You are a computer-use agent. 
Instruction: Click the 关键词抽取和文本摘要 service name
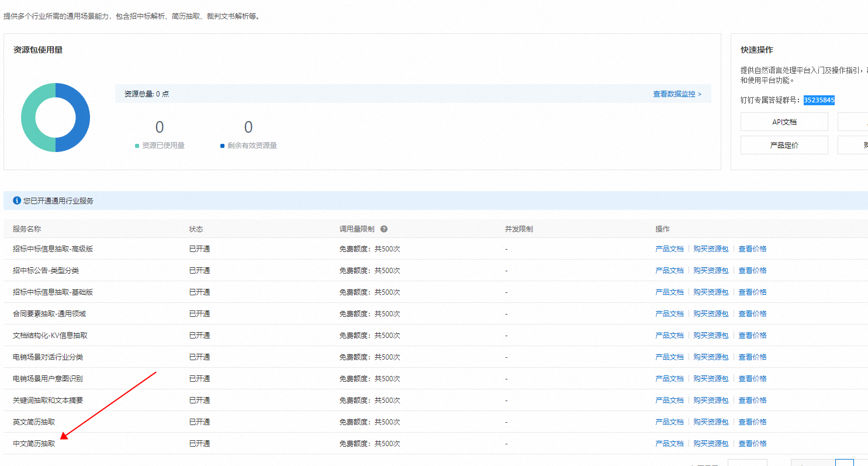(48, 400)
